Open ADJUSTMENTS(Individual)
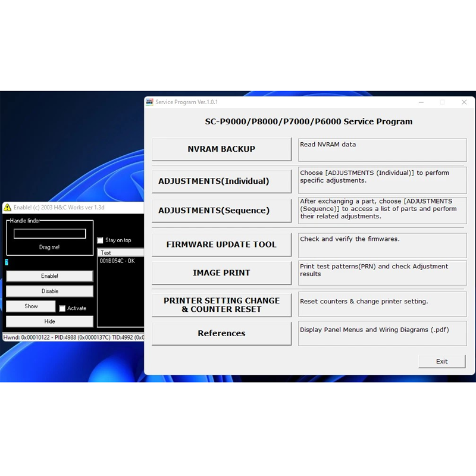Viewport: 476px width, 476px height. tap(221, 181)
